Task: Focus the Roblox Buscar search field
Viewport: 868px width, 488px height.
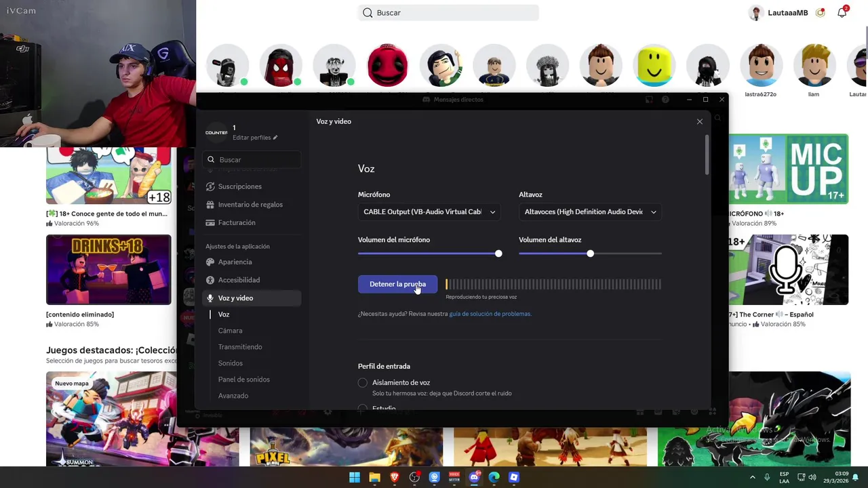Action: tap(448, 12)
